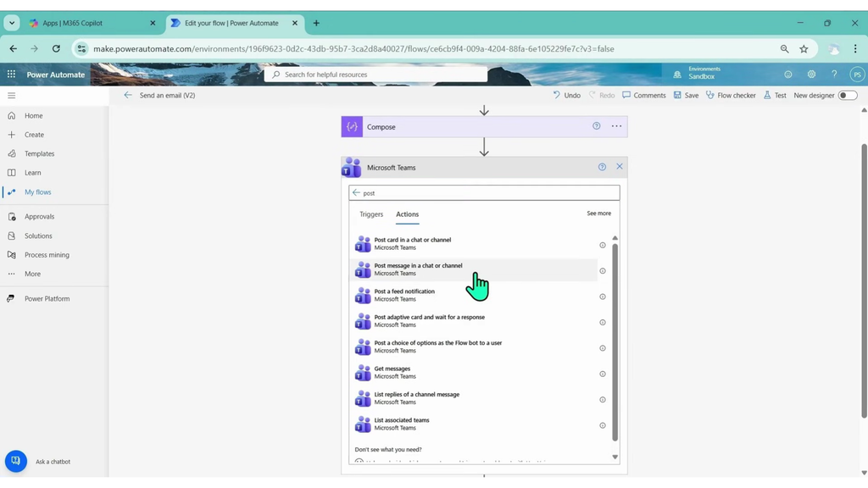This screenshot has width=868, height=488.
Task: Click Test in the flow toolbar
Action: tap(775, 95)
